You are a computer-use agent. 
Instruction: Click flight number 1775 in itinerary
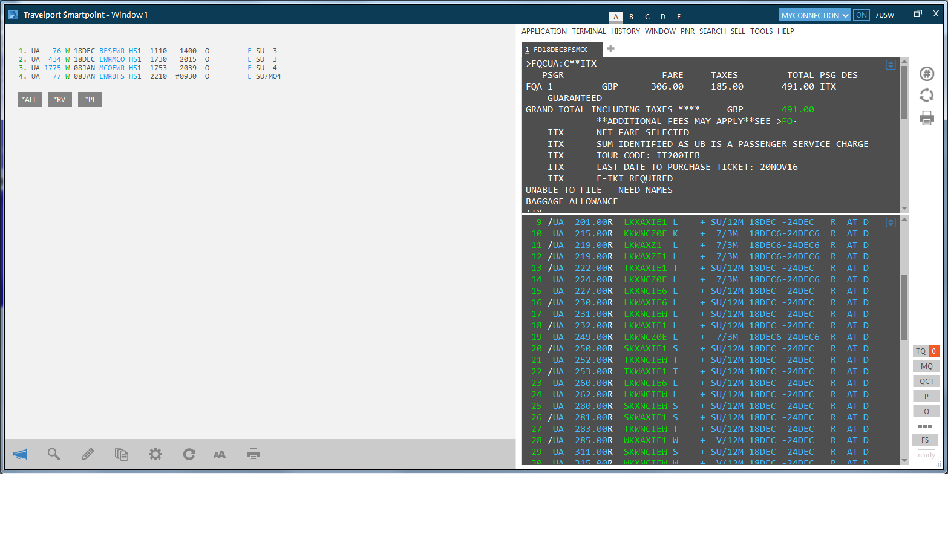click(53, 68)
